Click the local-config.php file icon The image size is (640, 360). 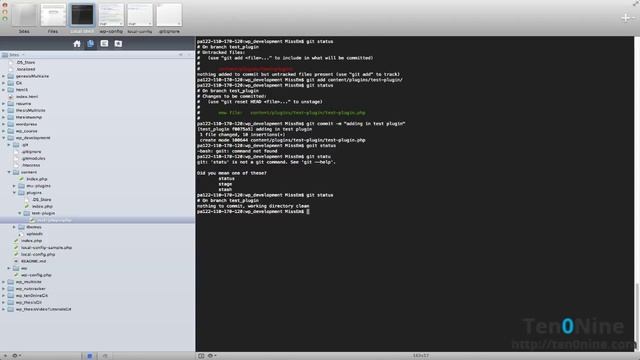coord(16,254)
